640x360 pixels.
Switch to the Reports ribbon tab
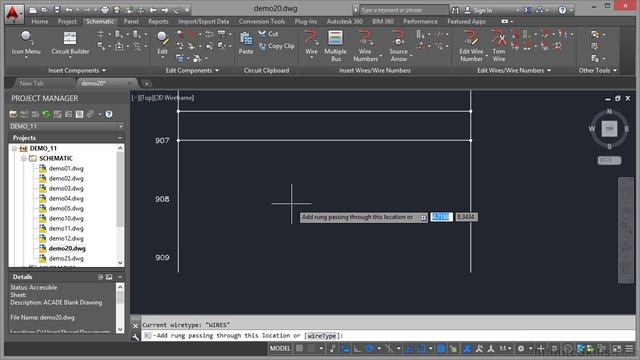(158, 21)
